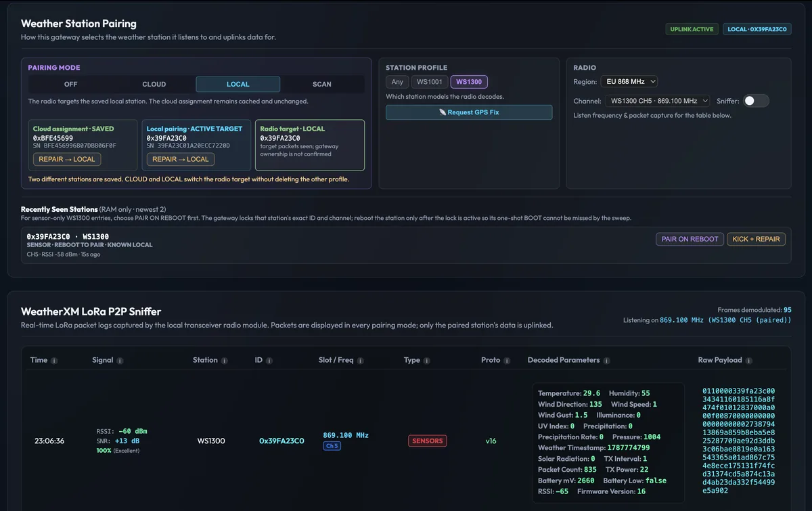812x511 pixels.
Task: Select the Radio target · LOCAL card
Action: pos(311,146)
